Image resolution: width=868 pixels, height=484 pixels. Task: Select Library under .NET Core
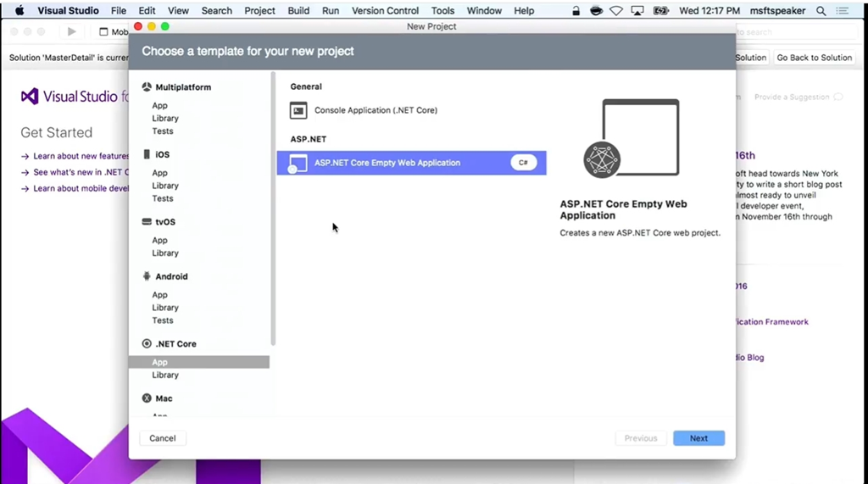click(x=165, y=375)
